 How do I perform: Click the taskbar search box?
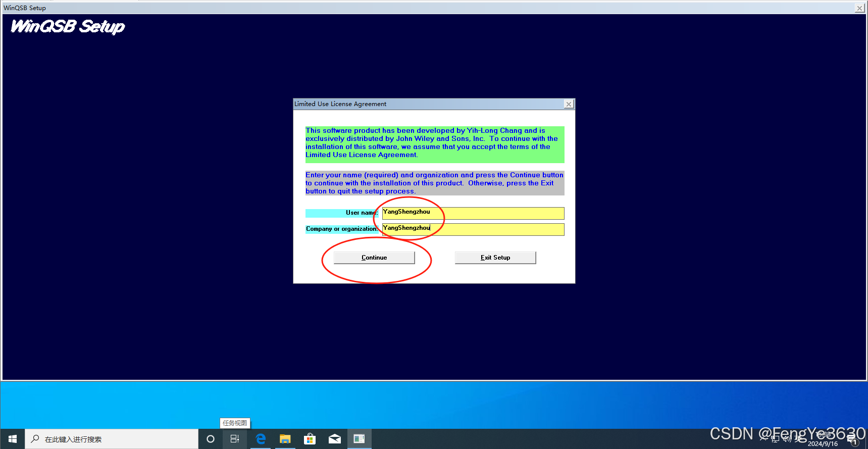click(x=112, y=439)
